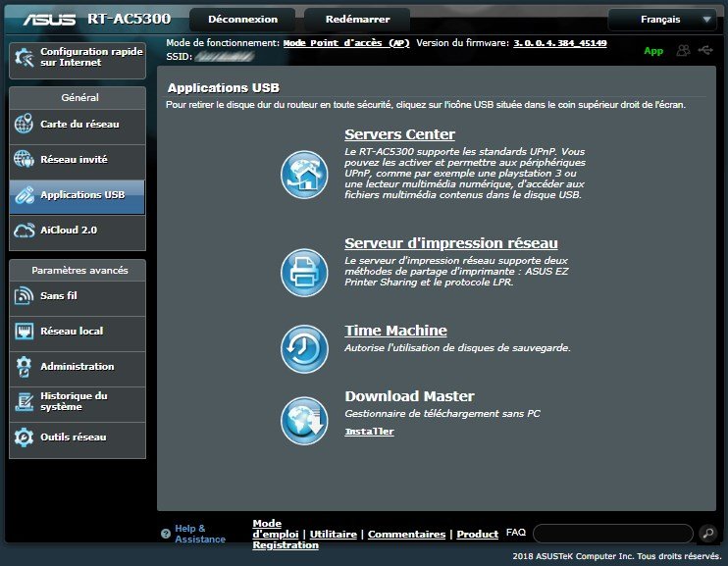Click the network print server printer icon
The image size is (728, 566).
[304, 273]
